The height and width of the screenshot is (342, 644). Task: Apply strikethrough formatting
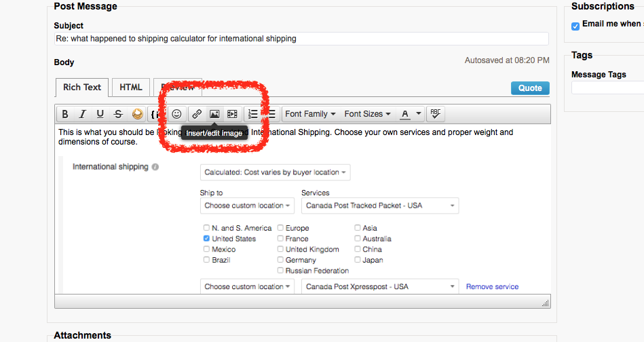[118, 114]
